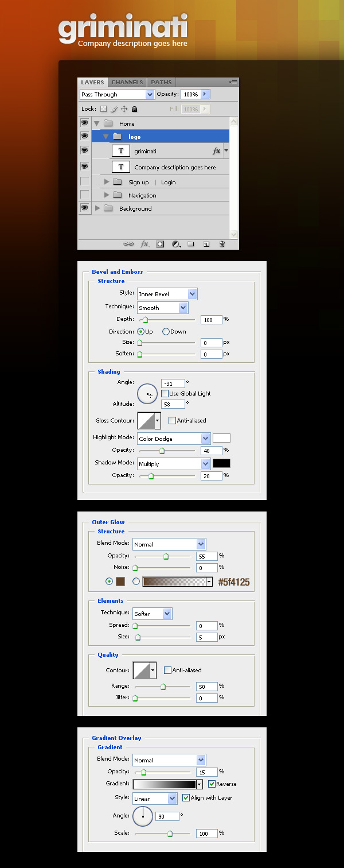This screenshot has height=868, width=344.
Task: Click the Gradient Overlay black-to-white gradient bar
Action: [165, 784]
